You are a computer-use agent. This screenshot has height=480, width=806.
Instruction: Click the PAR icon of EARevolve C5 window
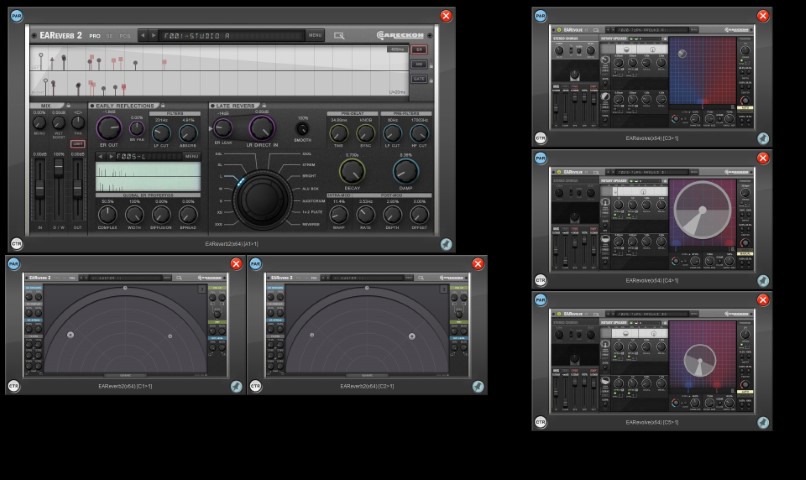540,300
